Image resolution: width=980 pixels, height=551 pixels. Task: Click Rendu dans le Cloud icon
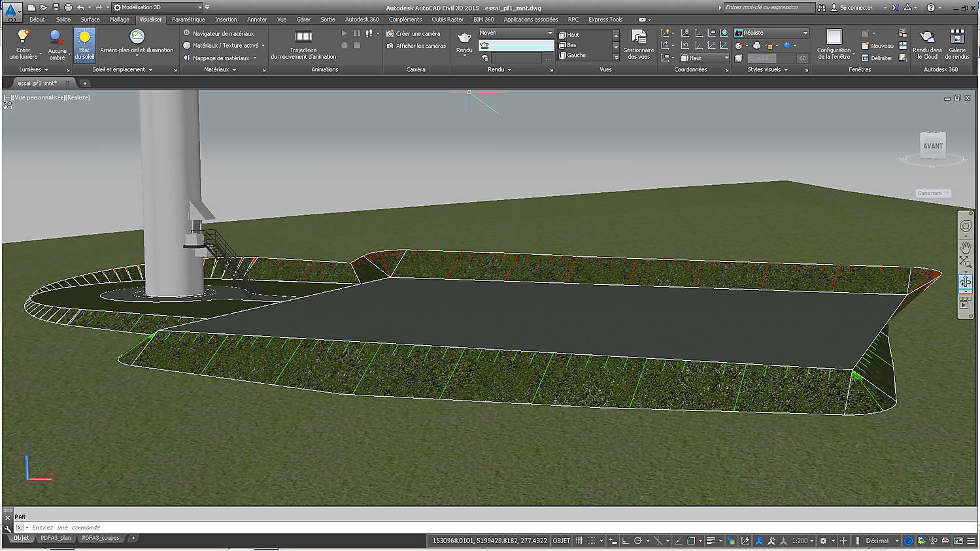point(927,37)
